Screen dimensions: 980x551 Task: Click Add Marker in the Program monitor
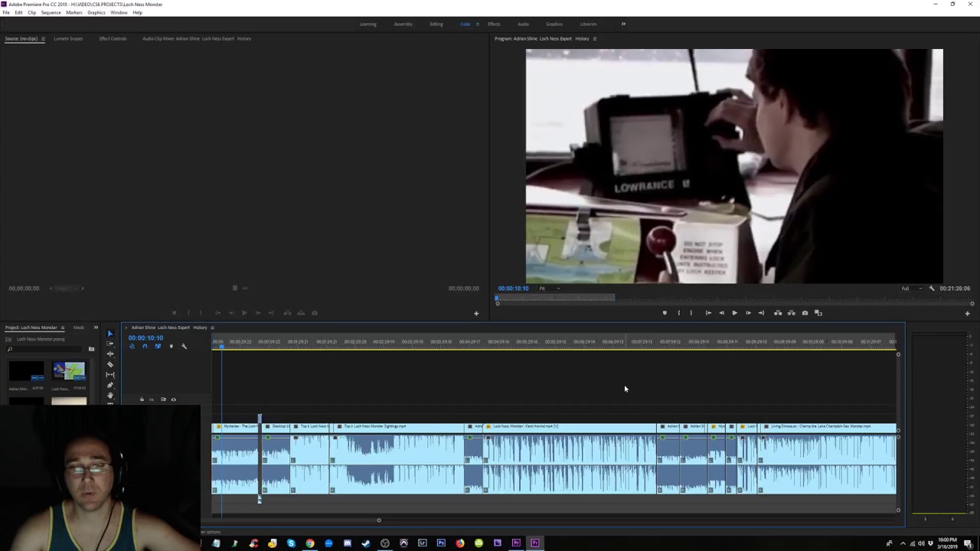click(x=665, y=313)
